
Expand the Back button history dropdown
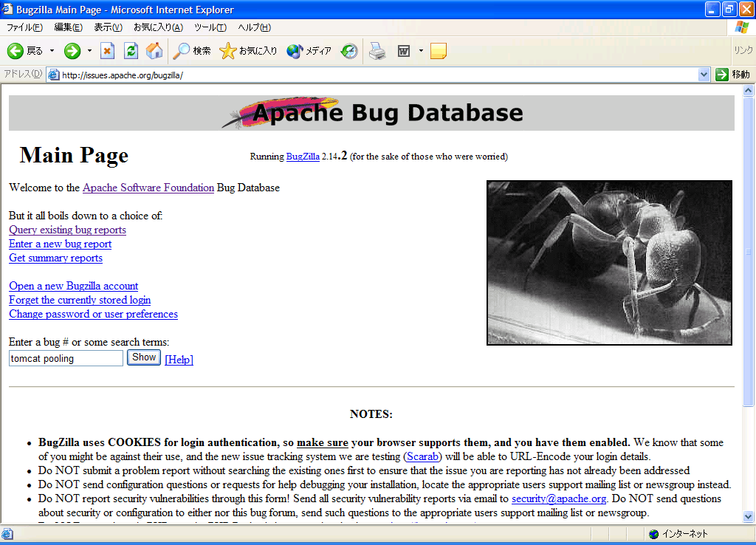point(52,51)
